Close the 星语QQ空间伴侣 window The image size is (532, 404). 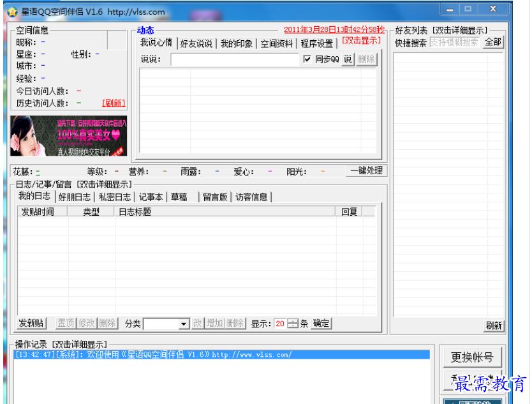493,9
